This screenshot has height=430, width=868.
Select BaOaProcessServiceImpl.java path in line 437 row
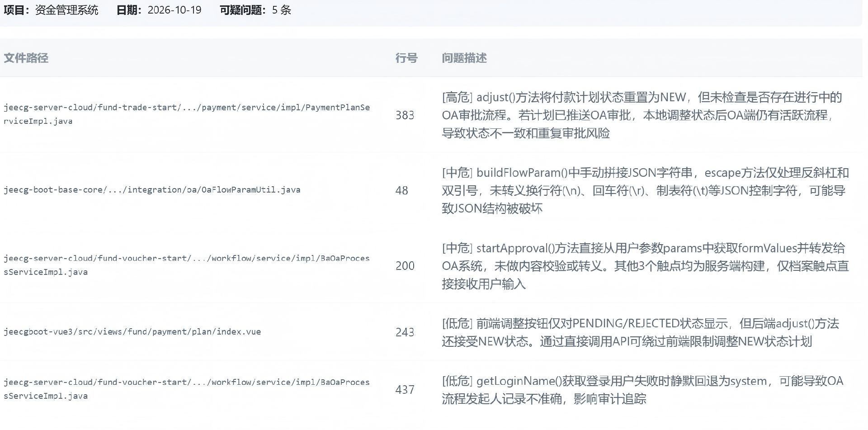pos(187,389)
